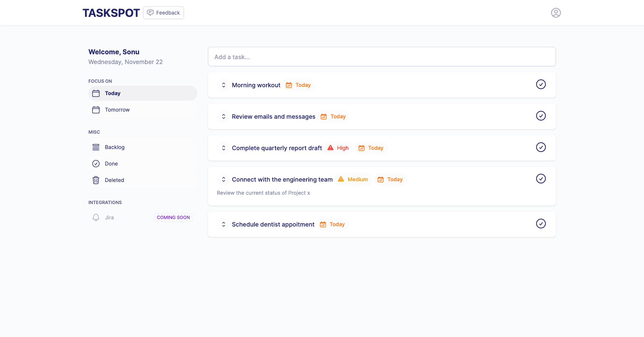Image resolution: width=644 pixels, height=337 pixels.
Task: Check off Review emails and messages
Action: click(541, 116)
